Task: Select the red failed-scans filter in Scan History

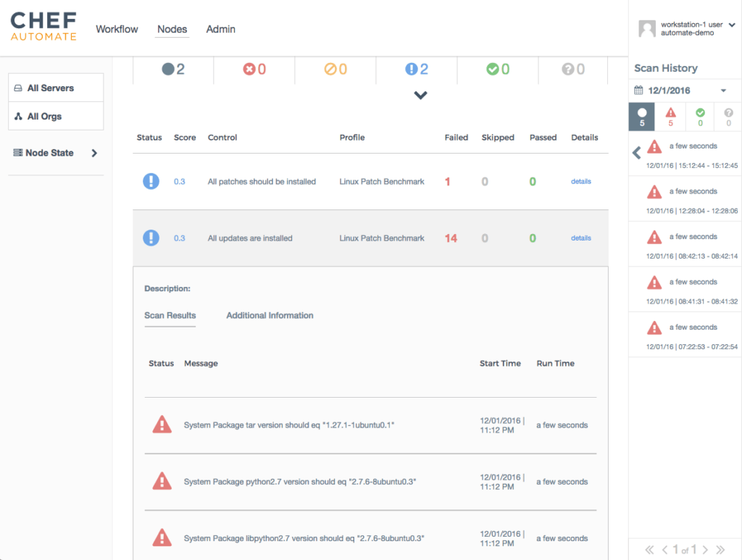Action: point(670,116)
